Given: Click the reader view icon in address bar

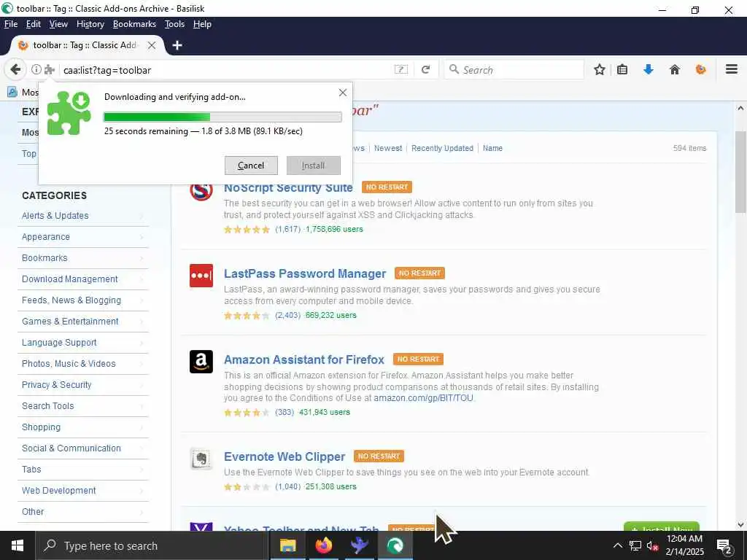Looking at the screenshot, I should [x=401, y=69].
